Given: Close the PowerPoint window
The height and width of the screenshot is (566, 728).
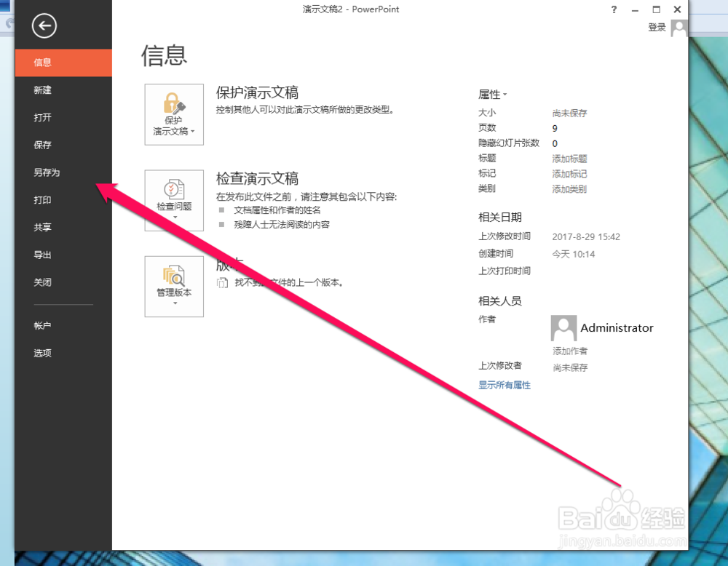Looking at the screenshot, I should 677,9.
